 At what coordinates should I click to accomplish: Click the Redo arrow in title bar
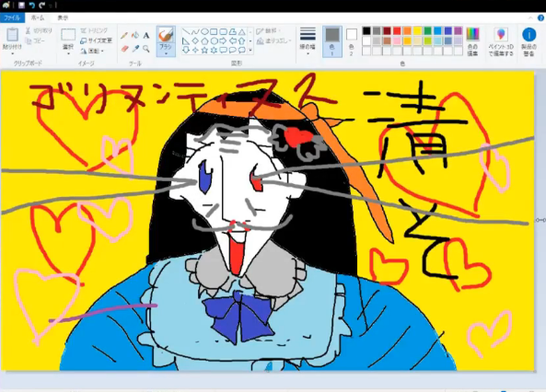[x=42, y=6]
